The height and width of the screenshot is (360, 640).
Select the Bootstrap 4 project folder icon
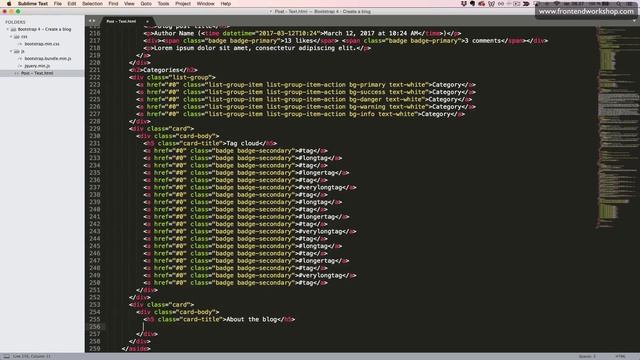13,29
